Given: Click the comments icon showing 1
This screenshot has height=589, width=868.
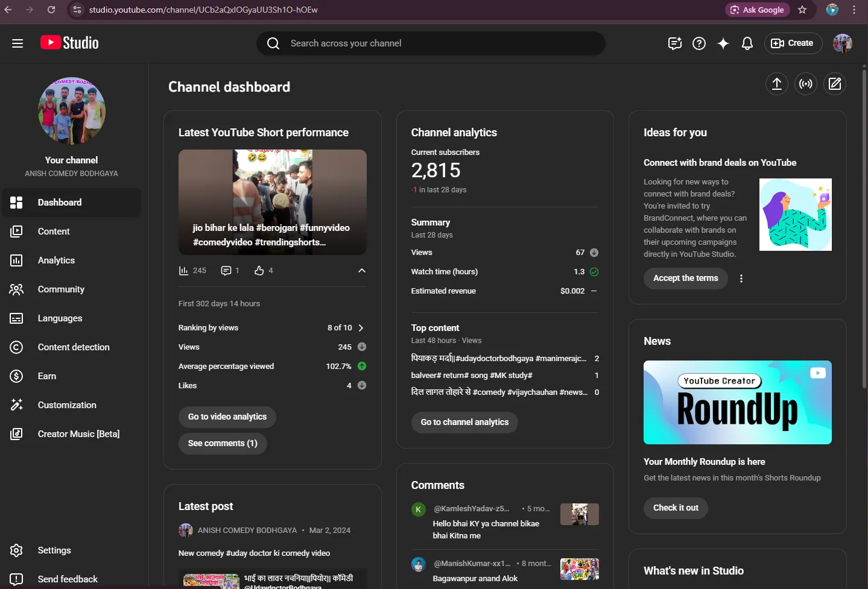Looking at the screenshot, I should point(226,271).
